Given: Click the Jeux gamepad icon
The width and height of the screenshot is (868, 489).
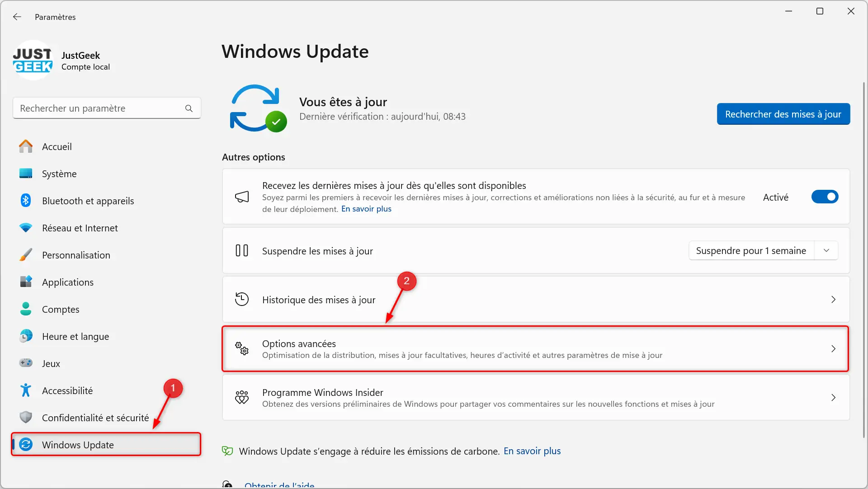Looking at the screenshot, I should pos(26,363).
